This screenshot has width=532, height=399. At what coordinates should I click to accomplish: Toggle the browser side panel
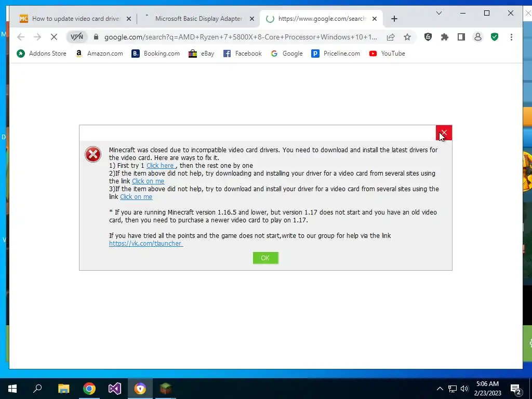coord(461,37)
